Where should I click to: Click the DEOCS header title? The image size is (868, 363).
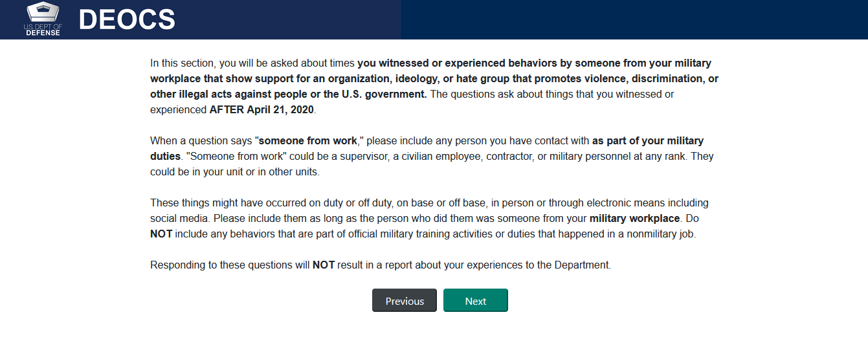(x=127, y=19)
